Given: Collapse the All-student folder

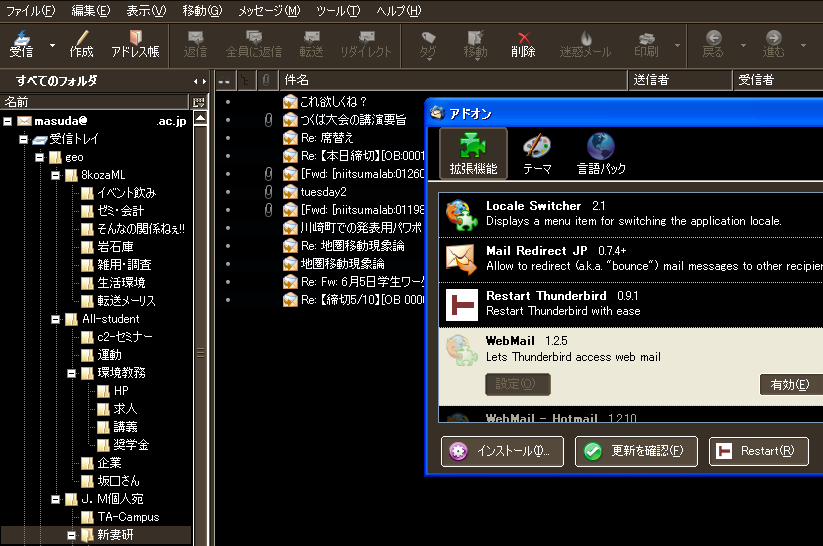Looking at the screenshot, I should click(x=56, y=319).
